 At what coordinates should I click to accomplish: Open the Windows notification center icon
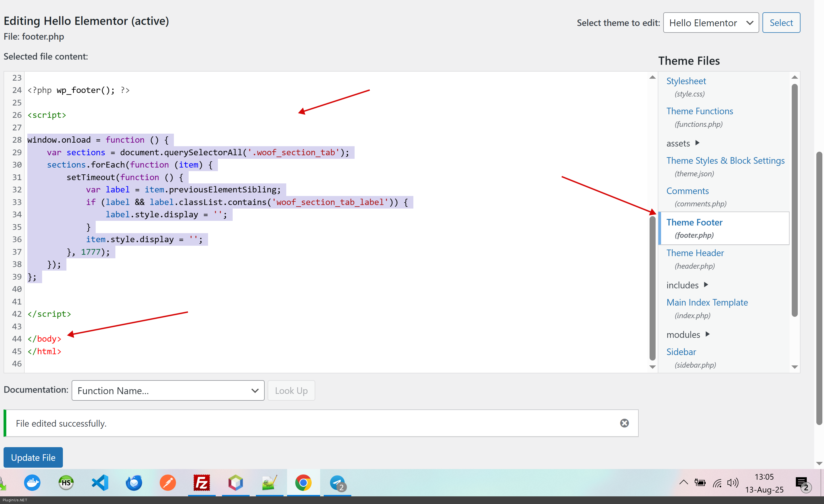(802, 483)
